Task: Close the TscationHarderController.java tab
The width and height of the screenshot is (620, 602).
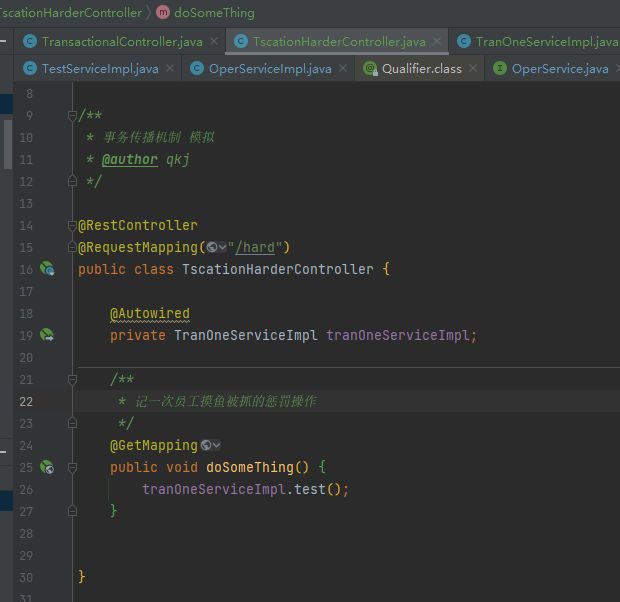Action: pos(437,41)
